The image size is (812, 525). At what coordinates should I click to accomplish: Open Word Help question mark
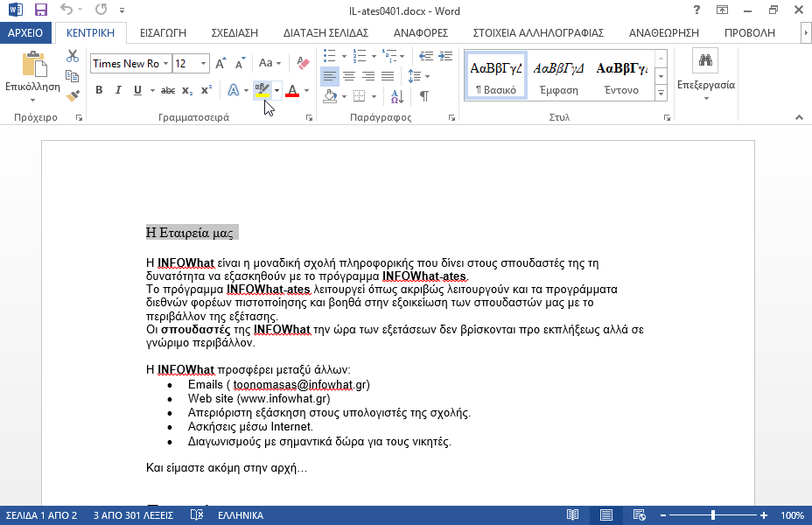pos(696,10)
